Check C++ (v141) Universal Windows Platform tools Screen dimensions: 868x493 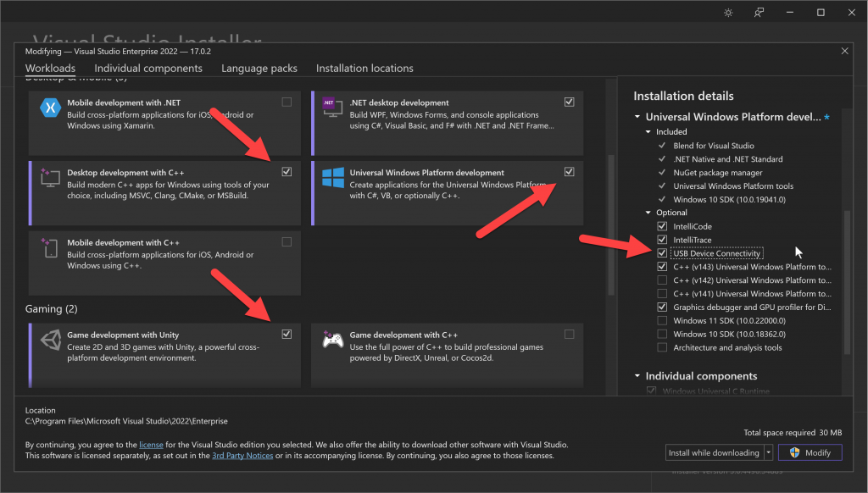pyautogui.click(x=662, y=293)
